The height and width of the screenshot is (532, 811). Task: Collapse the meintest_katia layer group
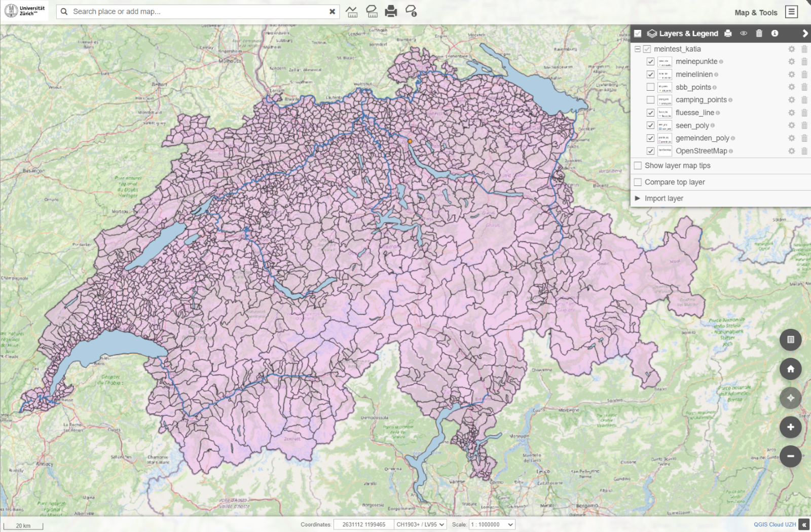[638, 49]
